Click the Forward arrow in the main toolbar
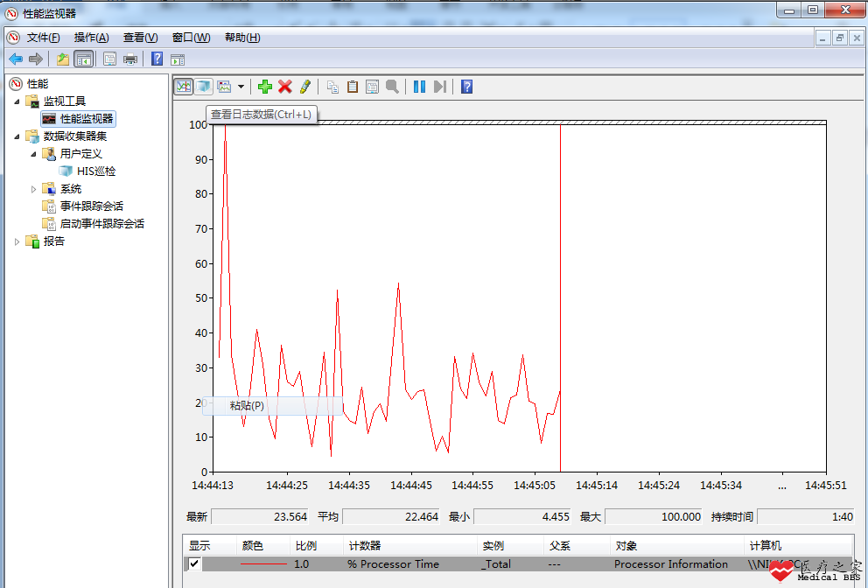Image resolution: width=868 pixels, height=588 pixels. 35,59
